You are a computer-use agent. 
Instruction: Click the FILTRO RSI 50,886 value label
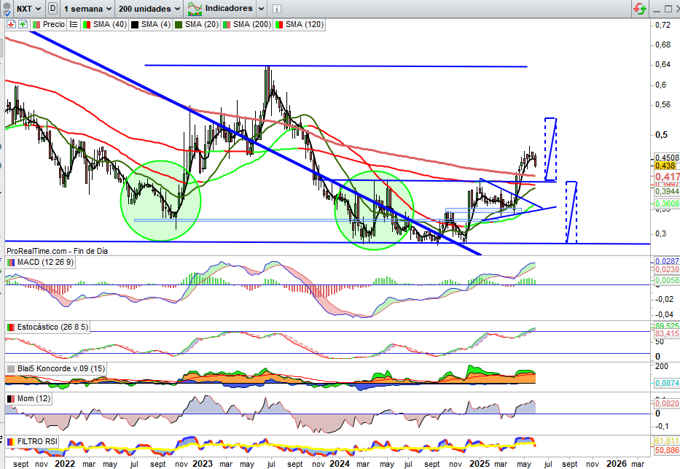coord(667,450)
